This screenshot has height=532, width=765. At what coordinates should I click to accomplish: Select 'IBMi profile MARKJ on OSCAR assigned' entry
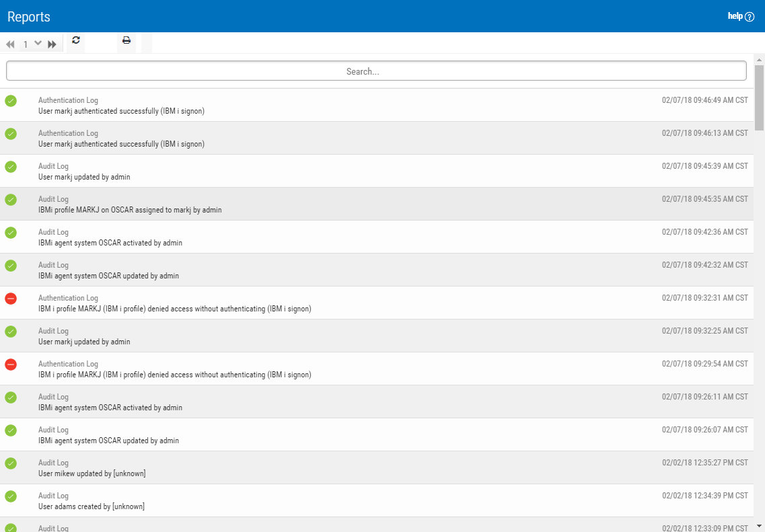pyautogui.click(x=131, y=210)
